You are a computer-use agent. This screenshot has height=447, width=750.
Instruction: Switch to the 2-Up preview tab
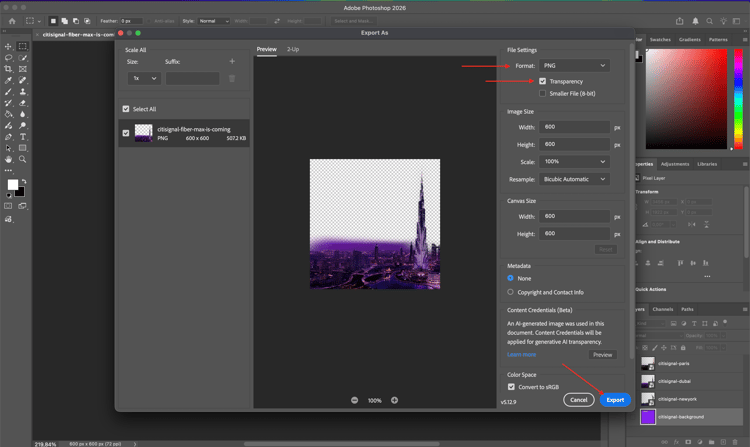[x=293, y=49]
